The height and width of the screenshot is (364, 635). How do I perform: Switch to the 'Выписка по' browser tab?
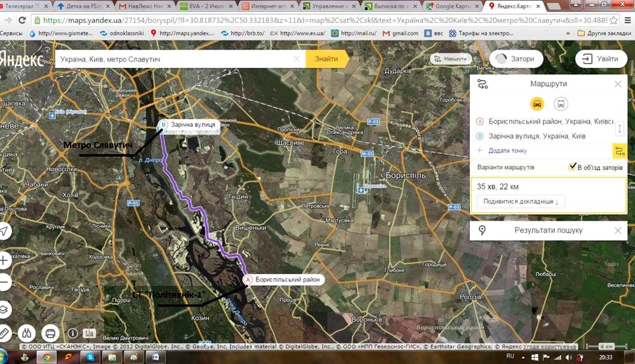392,6
